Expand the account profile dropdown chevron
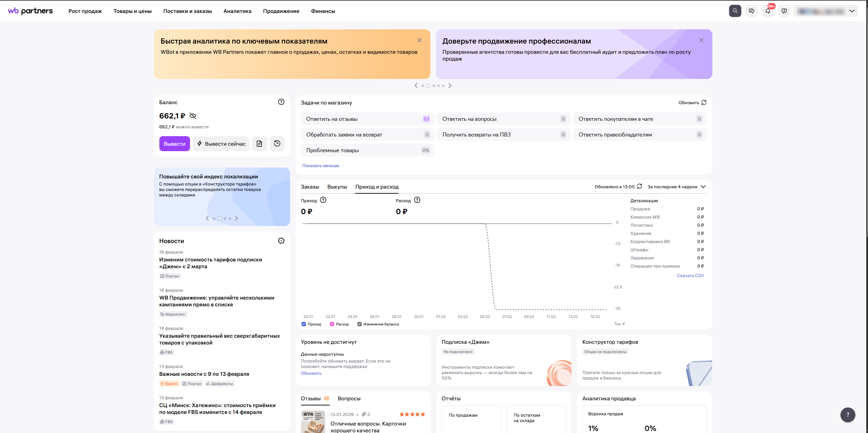The width and height of the screenshot is (868, 433). [x=852, y=11]
